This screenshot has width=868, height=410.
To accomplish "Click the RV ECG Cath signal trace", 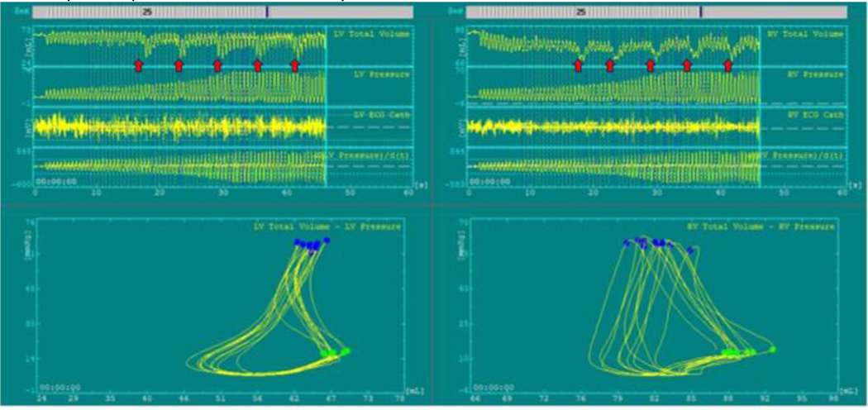I will tap(613, 126).
